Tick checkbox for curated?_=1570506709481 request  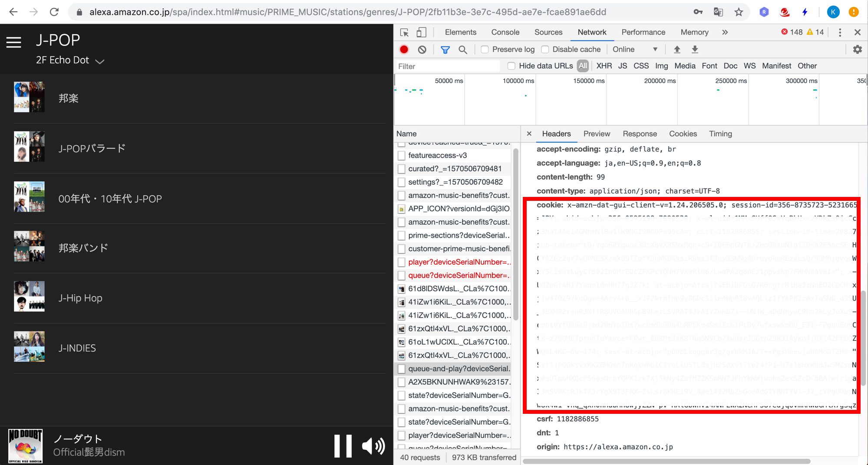click(401, 169)
